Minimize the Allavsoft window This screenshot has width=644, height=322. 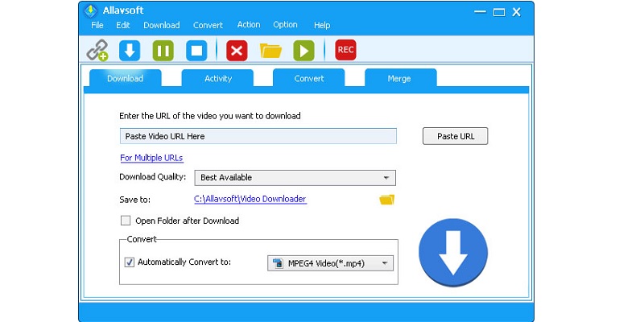480,12
